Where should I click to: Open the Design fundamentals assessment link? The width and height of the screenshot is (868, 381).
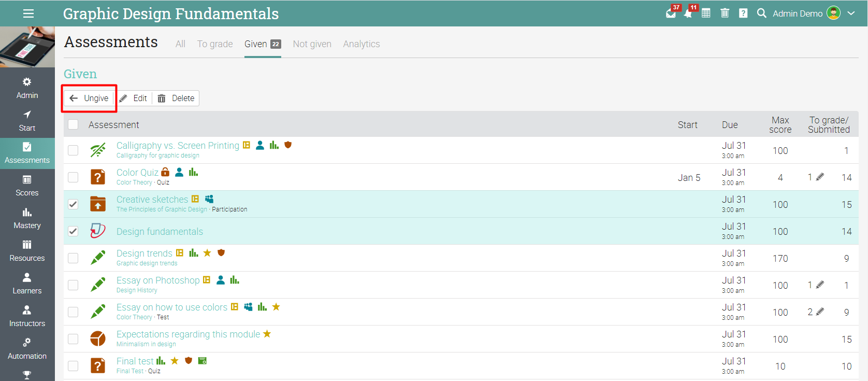coord(160,232)
